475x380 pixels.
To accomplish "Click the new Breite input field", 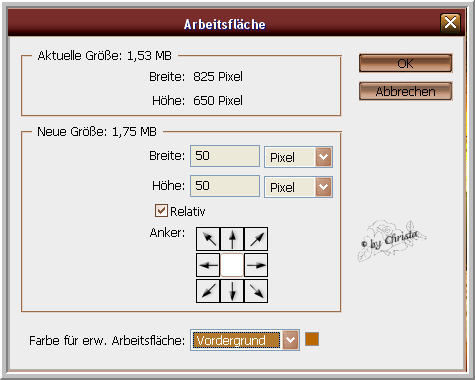I will [x=225, y=156].
